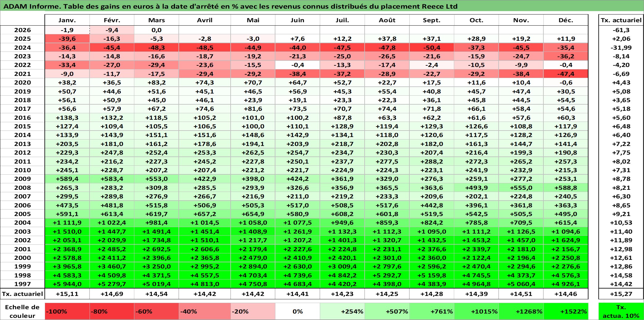
Task: Click the +254% light green swatch
Action: pyautogui.click(x=342, y=311)
